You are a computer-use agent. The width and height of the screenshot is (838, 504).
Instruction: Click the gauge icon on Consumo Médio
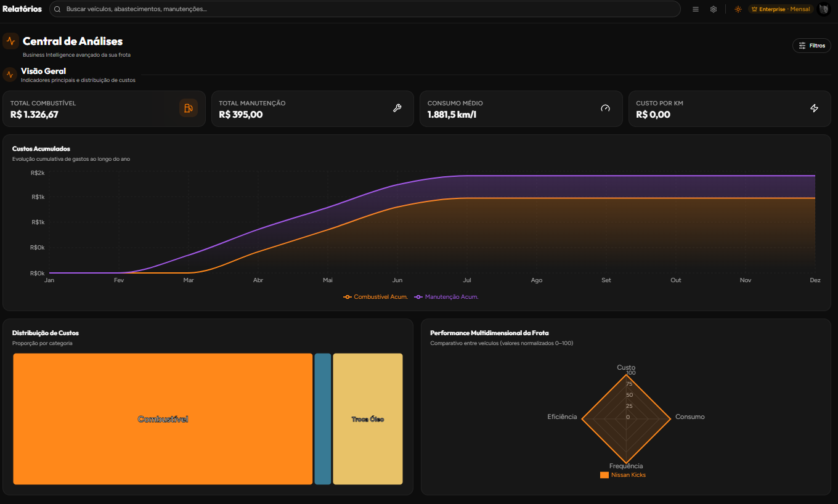(x=605, y=108)
